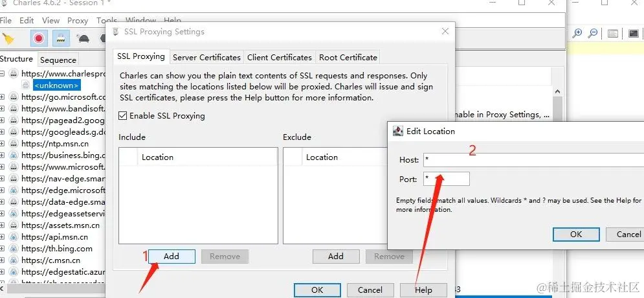Open the File menu
Image resolution: width=644 pixels, height=298 pixels.
5,20
